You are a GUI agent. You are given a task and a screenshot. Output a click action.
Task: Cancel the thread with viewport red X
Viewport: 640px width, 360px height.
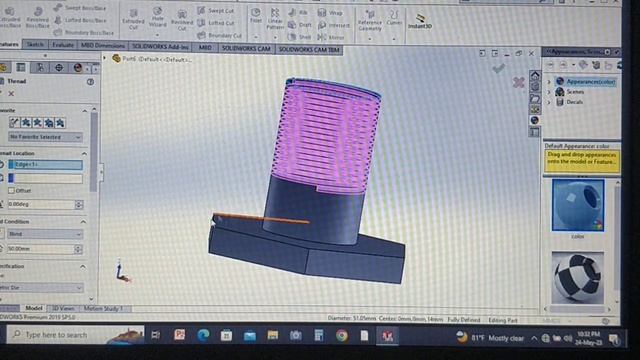[519, 82]
